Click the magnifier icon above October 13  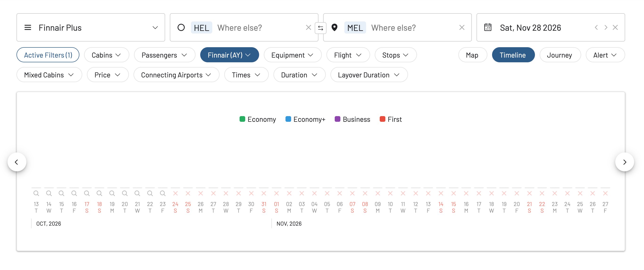[x=36, y=193]
